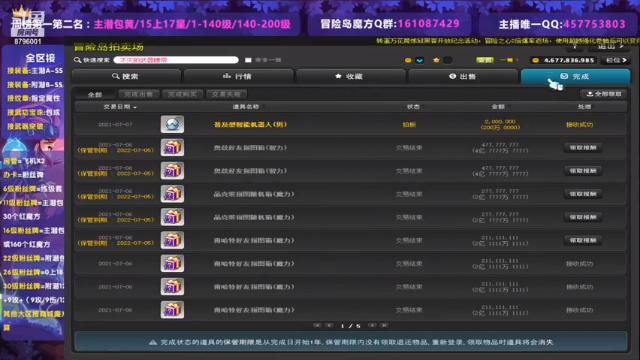Claim reward in 211,111,111 row with expiry date
Screen dimensions: 640x360
pyautogui.click(x=583, y=240)
